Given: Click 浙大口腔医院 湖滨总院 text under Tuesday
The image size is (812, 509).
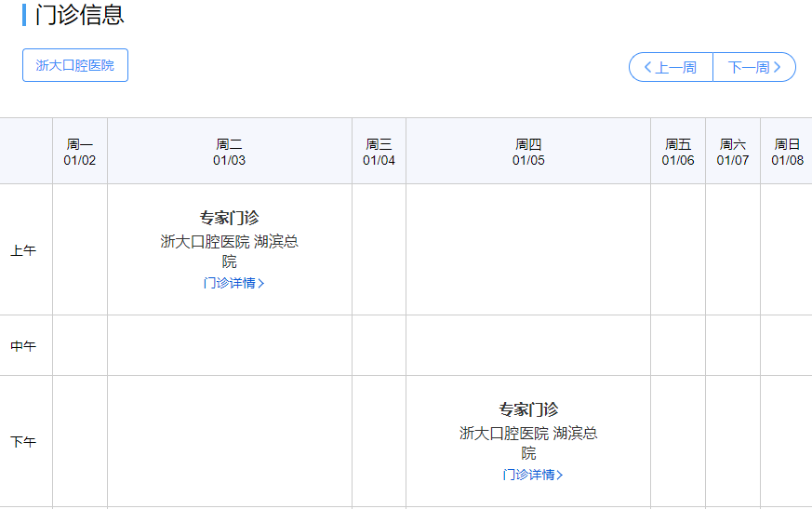Looking at the screenshot, I should (x=230, y=242).
